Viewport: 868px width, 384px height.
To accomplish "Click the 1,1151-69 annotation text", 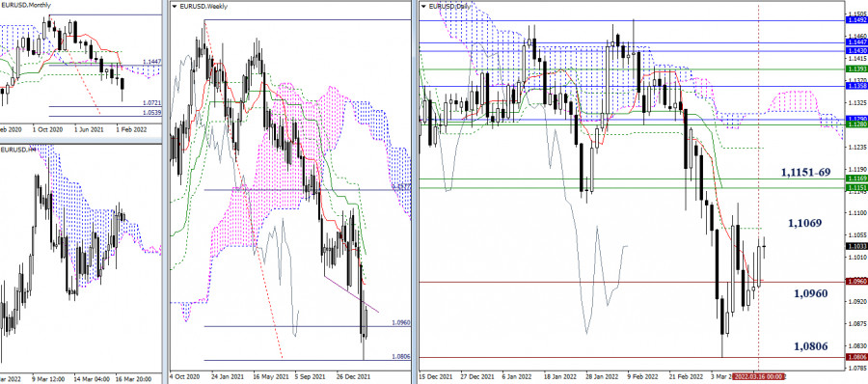I will coord(805,173).
